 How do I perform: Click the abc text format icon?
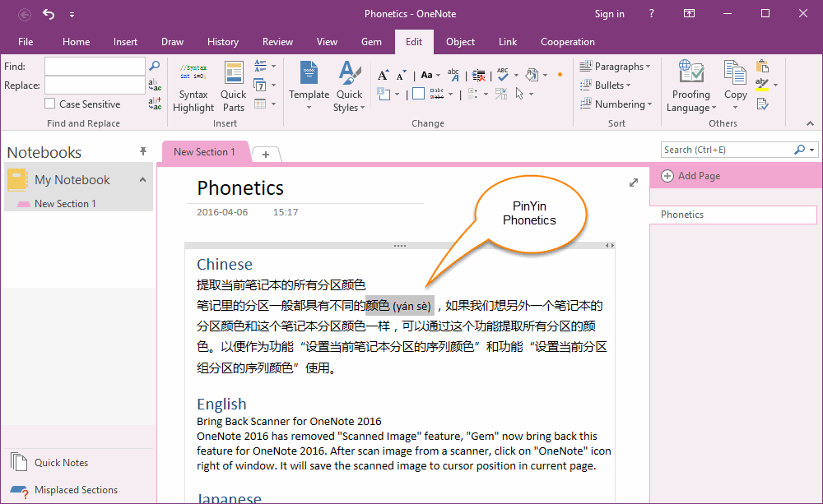point(453,75)
